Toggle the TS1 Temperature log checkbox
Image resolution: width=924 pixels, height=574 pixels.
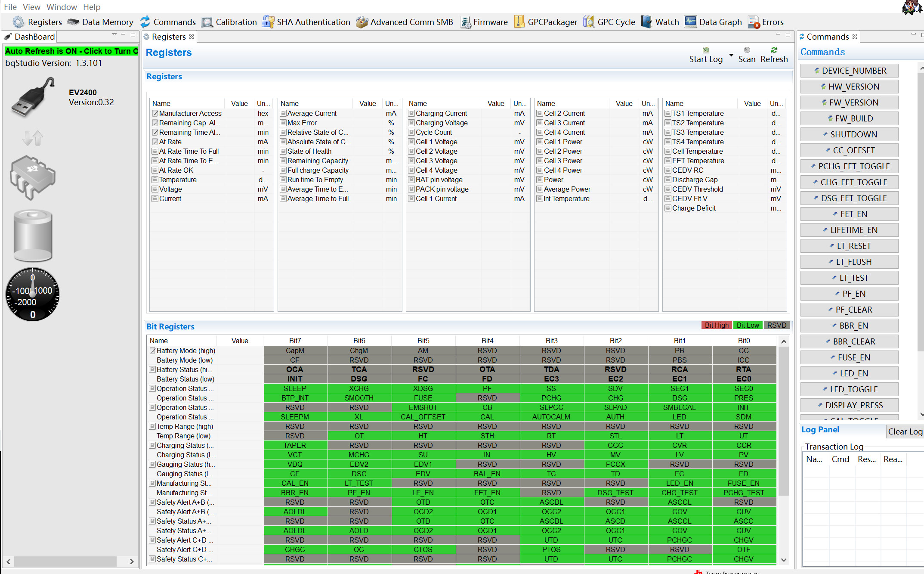(668, 114)
